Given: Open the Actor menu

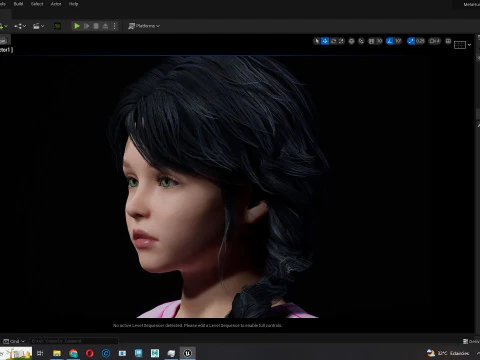Looking at the screenshot, I should tap(56, 4).
